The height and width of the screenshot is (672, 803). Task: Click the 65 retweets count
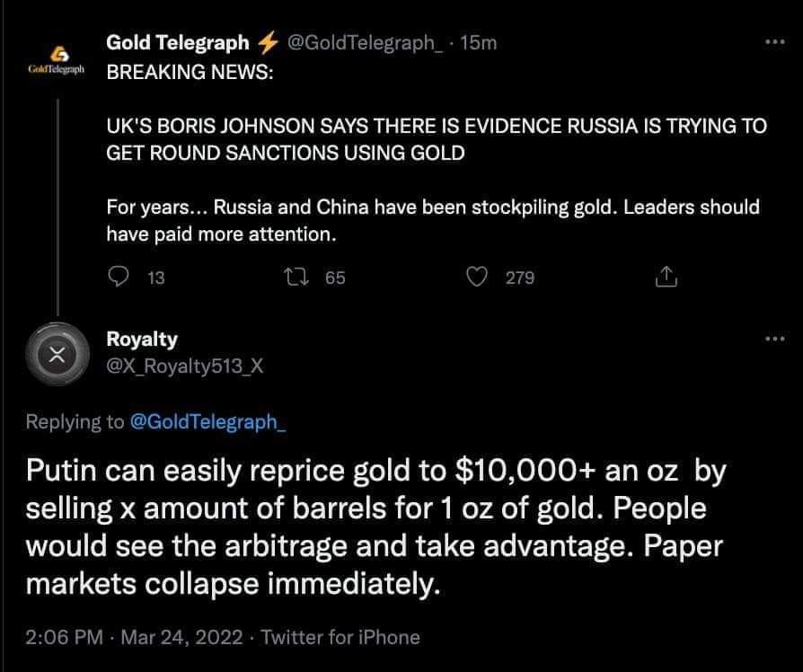[334, 279]
